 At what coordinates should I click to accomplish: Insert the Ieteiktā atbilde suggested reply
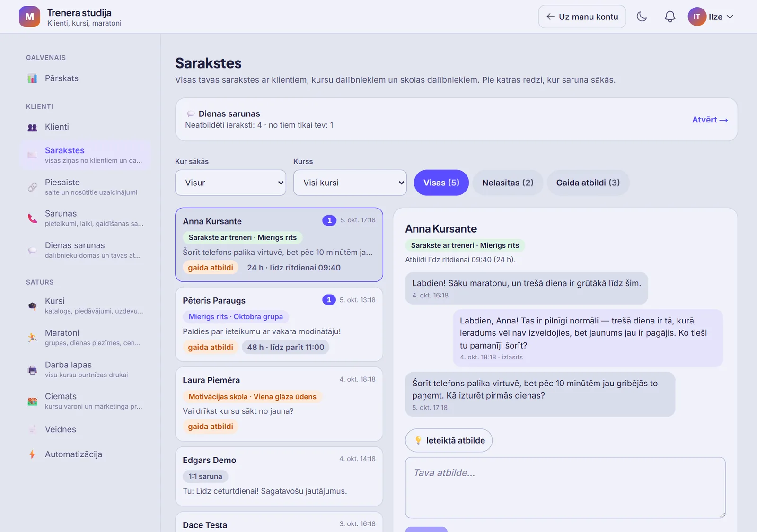pyautogui.click(x=449, y=440)
